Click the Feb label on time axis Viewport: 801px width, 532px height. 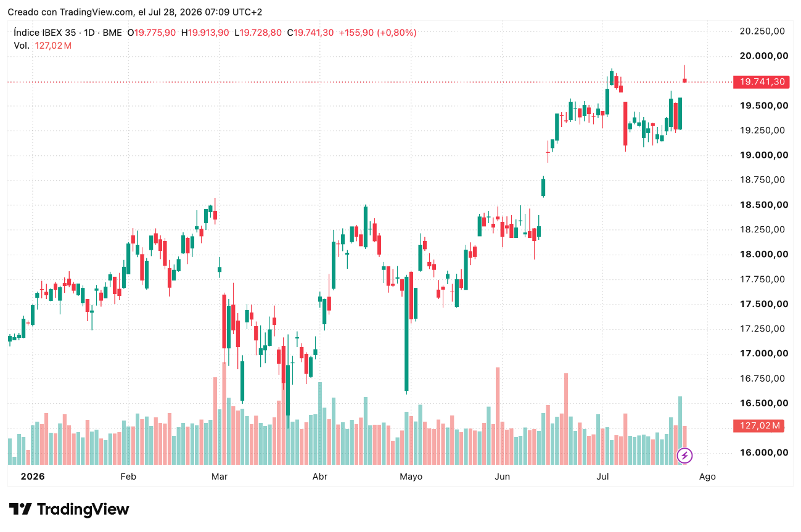[128, 477]
